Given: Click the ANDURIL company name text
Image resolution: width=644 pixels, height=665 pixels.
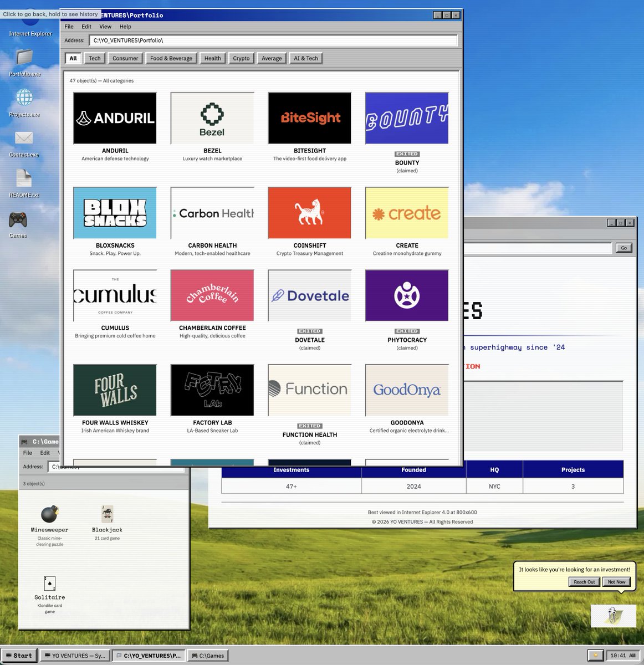Looking at the screenshot, I should (x=115, y=151).
